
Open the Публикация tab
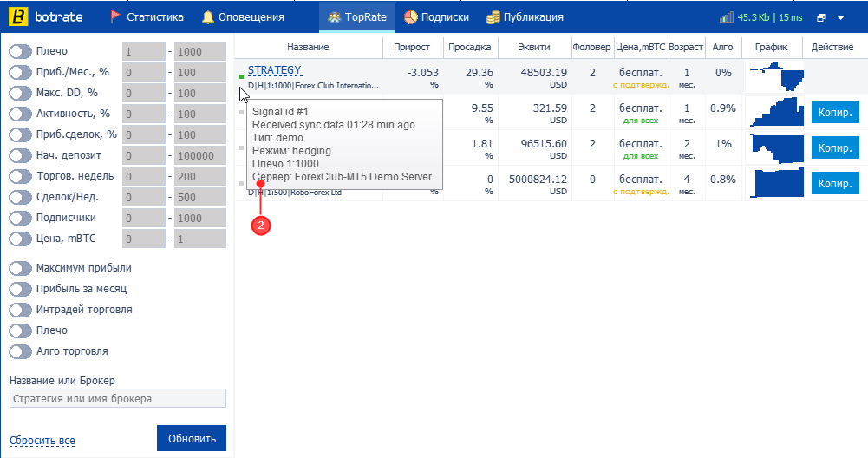(525, 17)
